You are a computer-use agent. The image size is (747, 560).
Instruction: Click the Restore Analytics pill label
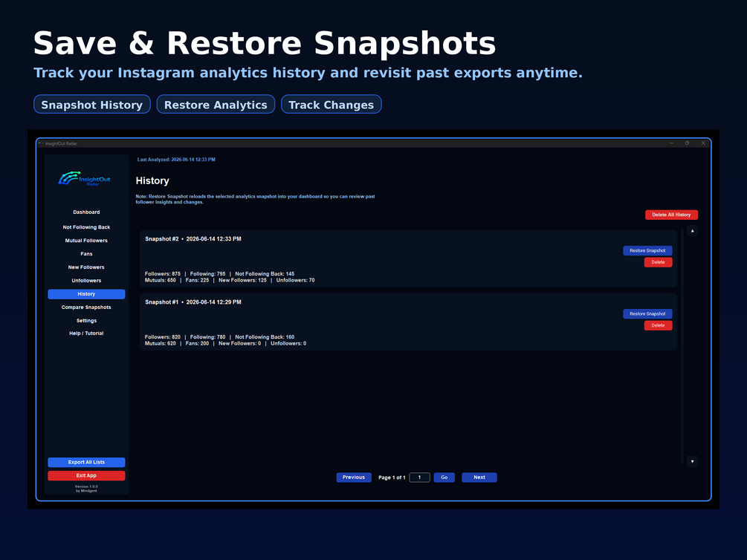pyautogui.click(x=216, y=105)
